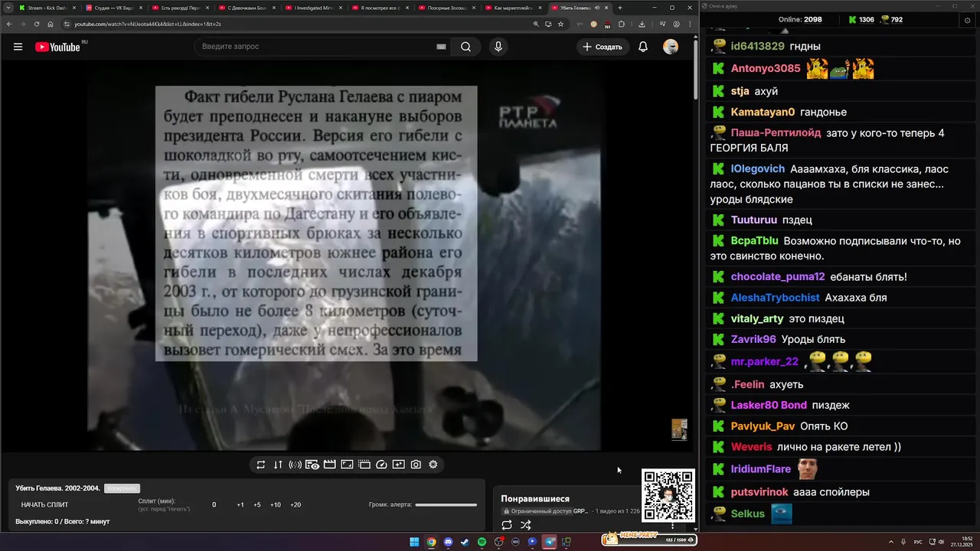Viewport: 980px width, 551px height.
Task: Open Steam from the taskbar
Action: point(465,542)
